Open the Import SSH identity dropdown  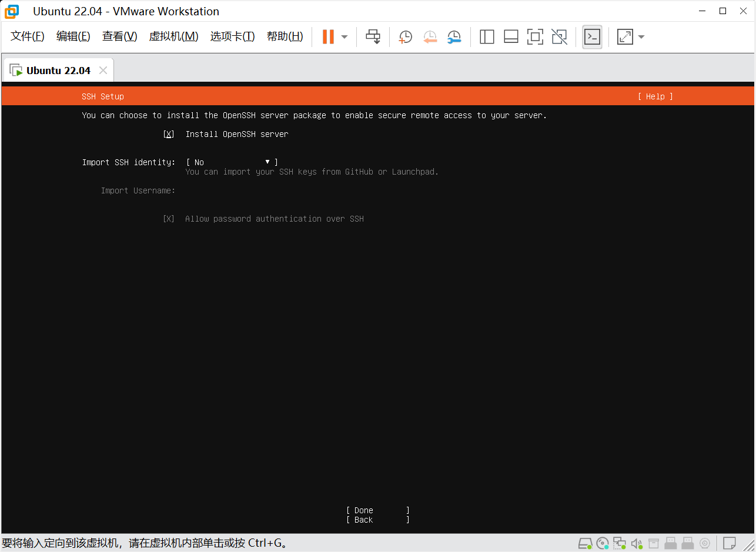(x=232, y=162)
